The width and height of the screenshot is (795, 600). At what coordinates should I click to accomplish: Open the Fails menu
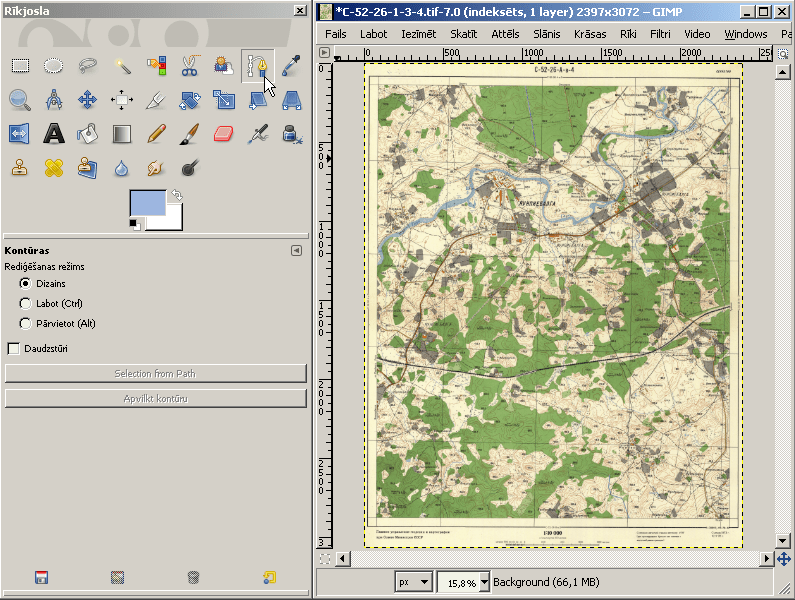[x=336, y=34]
